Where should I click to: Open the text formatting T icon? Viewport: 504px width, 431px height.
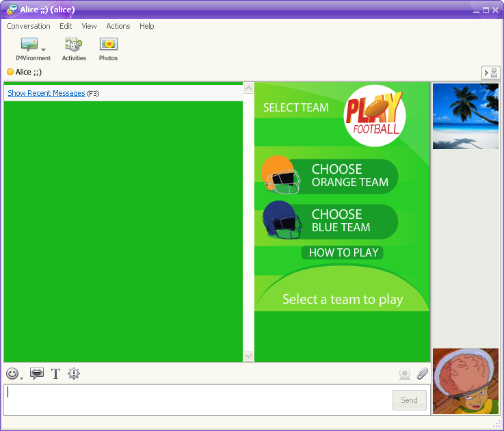click(x=55, y=374)
